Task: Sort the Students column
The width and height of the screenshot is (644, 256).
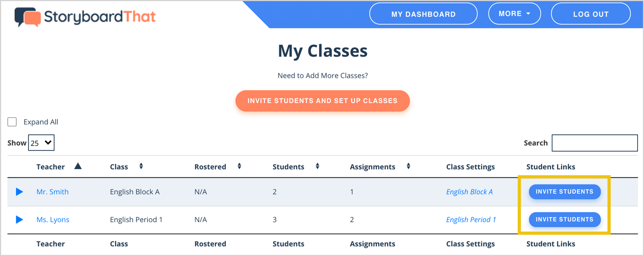Action: coord(317,166)
